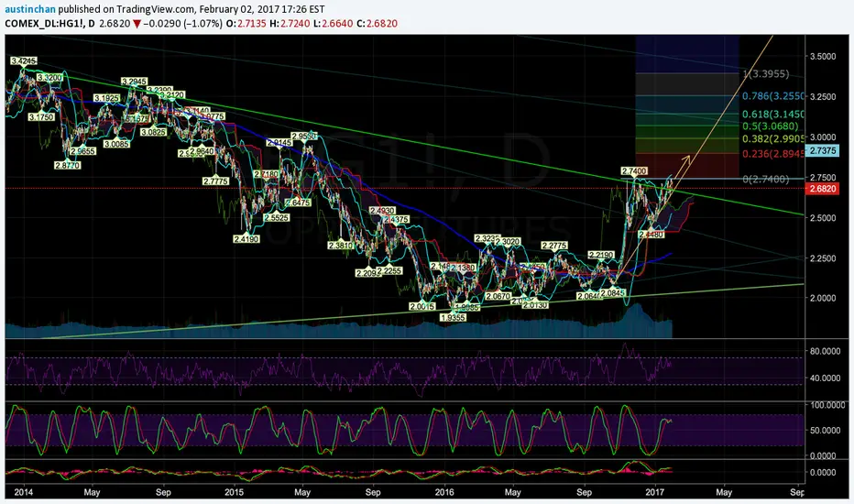
Task: Click the 2.0000 price axis tick
Action: click(x=823, y=298)
